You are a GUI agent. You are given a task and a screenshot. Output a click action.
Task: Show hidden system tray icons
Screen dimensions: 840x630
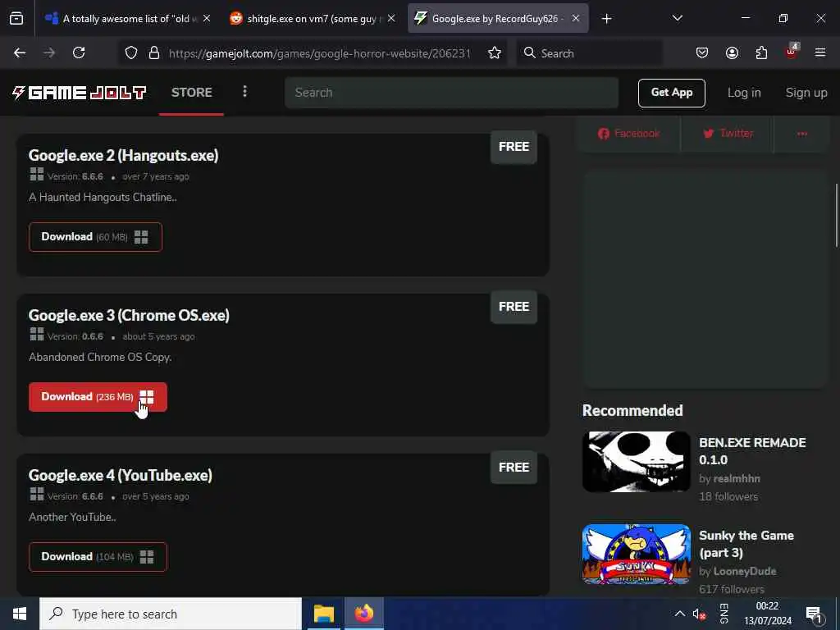pyautogui.click(x=679, y=614)
